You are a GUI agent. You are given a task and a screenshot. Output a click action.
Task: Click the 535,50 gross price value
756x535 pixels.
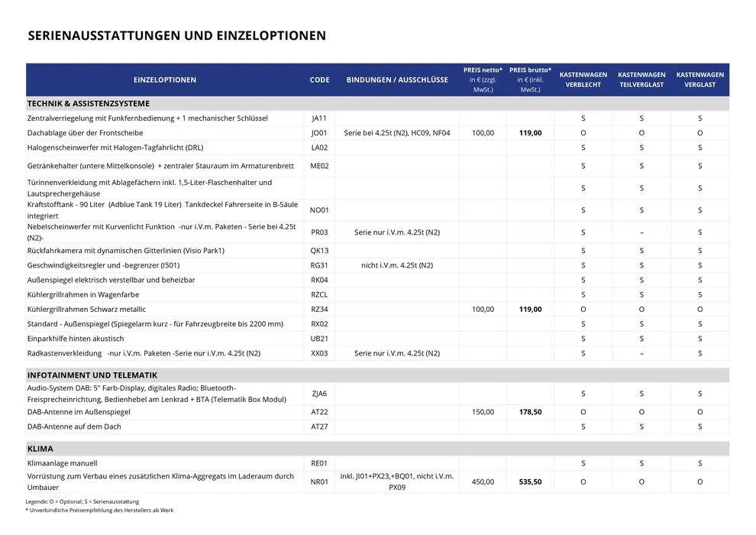(x=530, y=482)
